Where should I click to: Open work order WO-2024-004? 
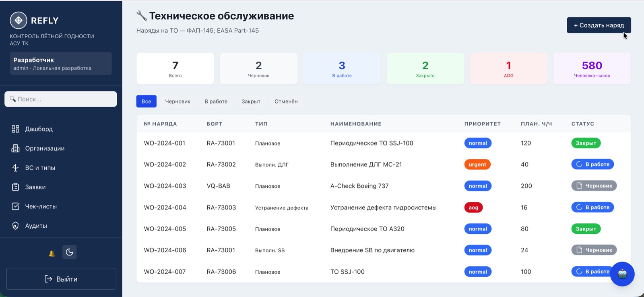165,208
